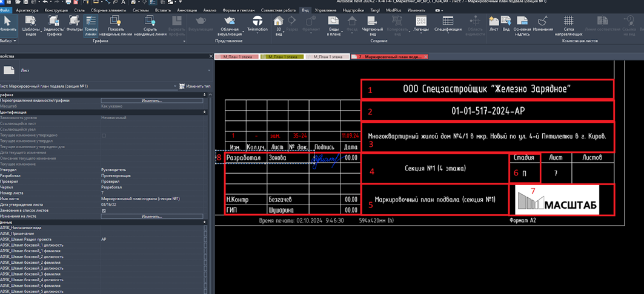Open Виды в плане plan views tool
This screenshot has height=294, width=644.
click(333, 26)
